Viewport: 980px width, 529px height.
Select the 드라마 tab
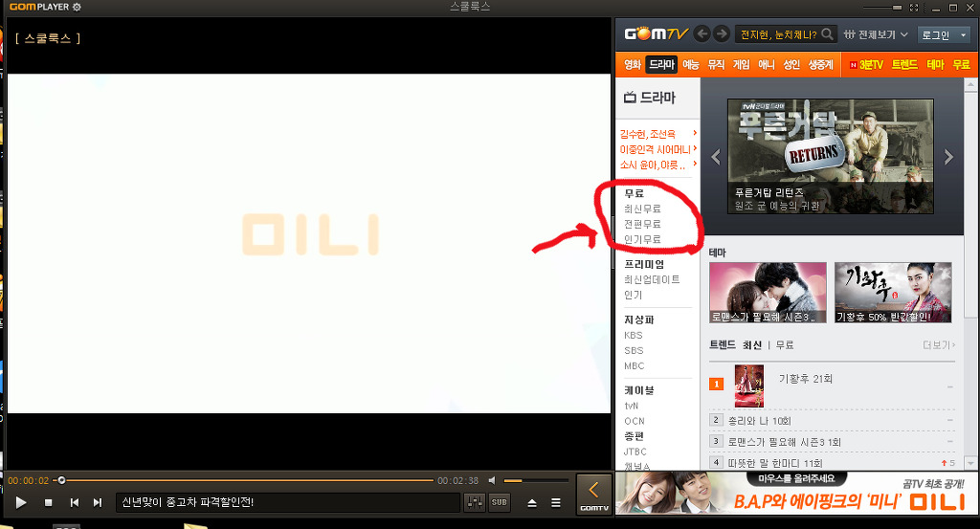661,64
